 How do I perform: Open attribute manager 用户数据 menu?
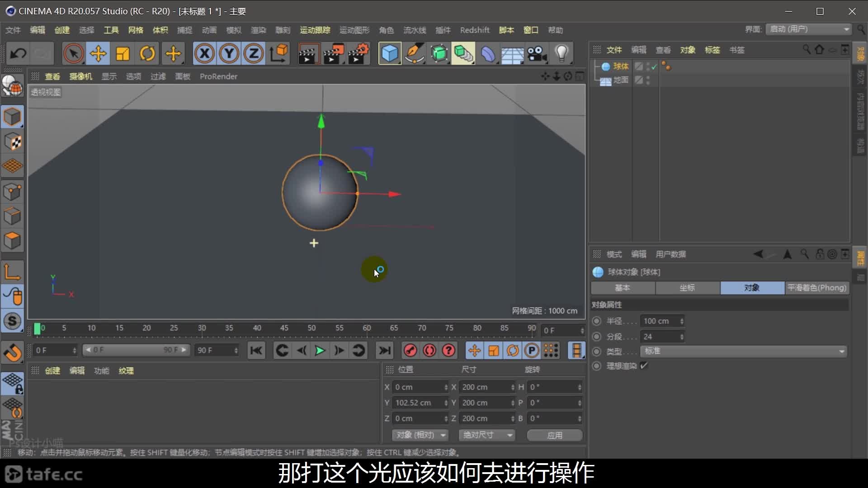click(x=671, y=254)
